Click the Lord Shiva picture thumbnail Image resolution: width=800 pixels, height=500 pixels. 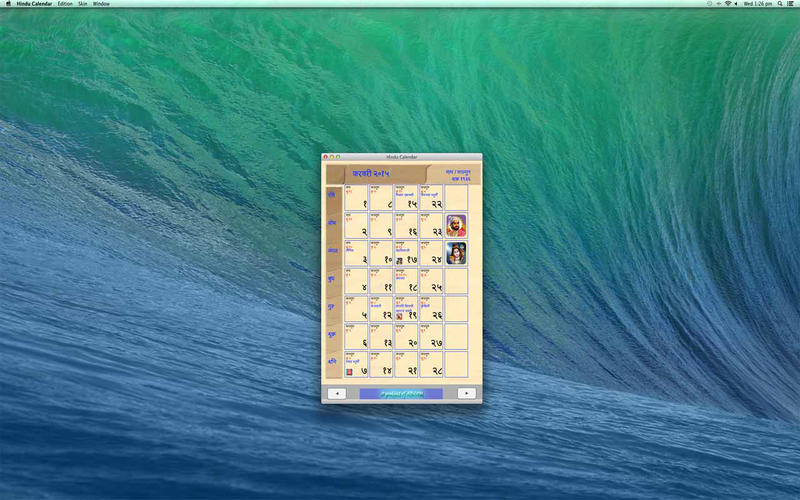[x=456, y=253]
